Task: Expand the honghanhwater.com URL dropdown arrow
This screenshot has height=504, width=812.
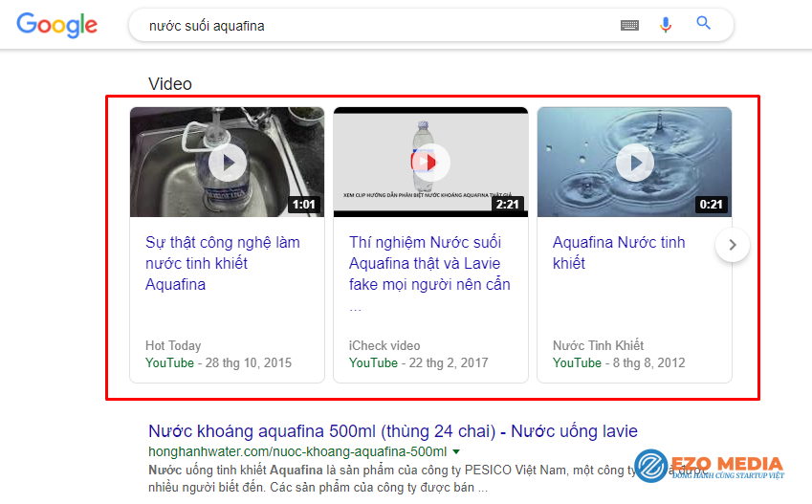Action: click(456, 451)
